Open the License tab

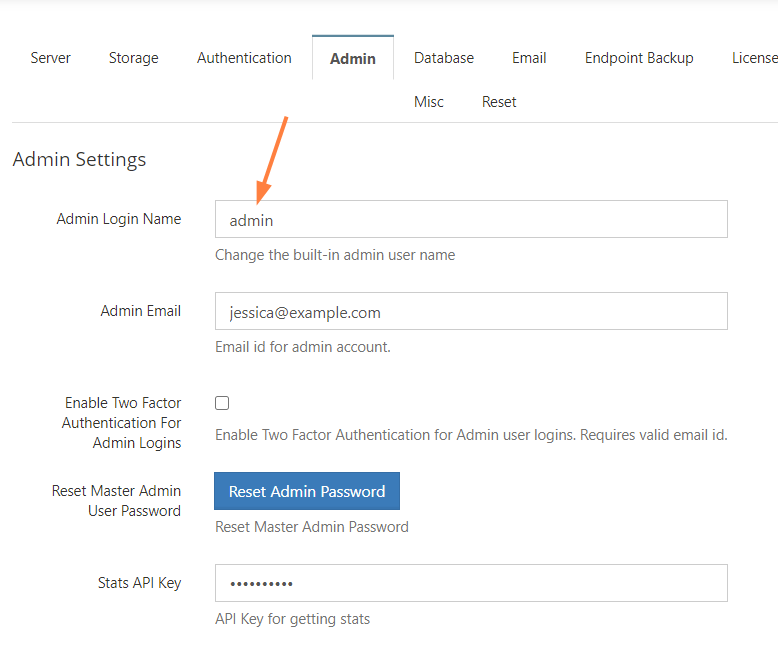(755, 58)
